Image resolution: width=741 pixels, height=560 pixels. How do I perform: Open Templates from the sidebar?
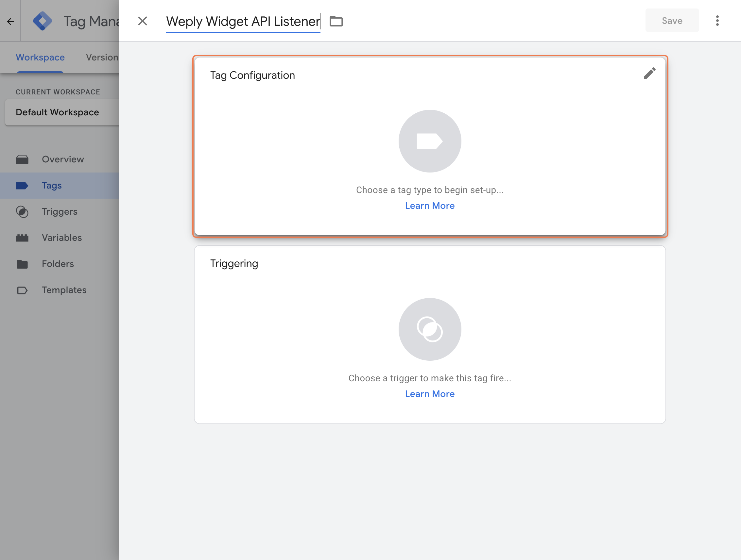click(64, 290)
